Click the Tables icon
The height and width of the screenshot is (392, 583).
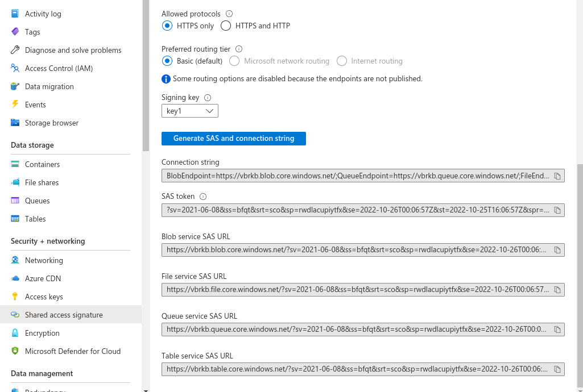pyautogui.click(x=15, y=219)
